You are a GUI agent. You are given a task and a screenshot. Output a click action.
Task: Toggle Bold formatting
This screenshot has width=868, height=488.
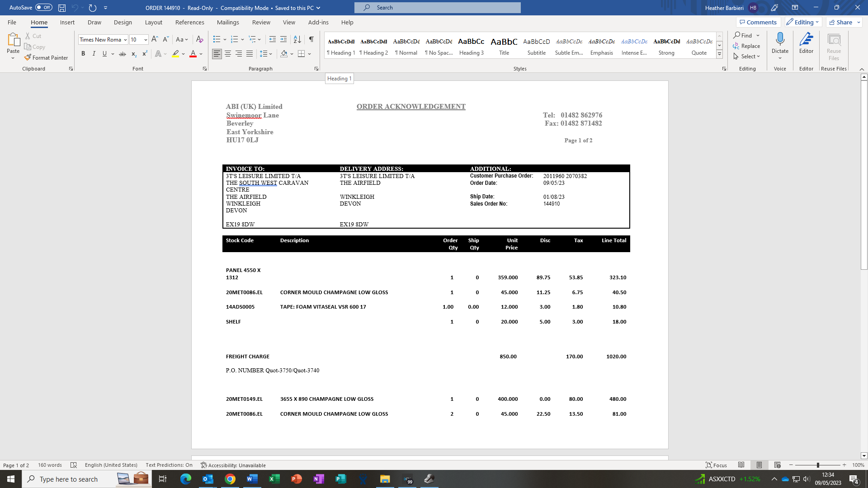[x=83, y=54]
